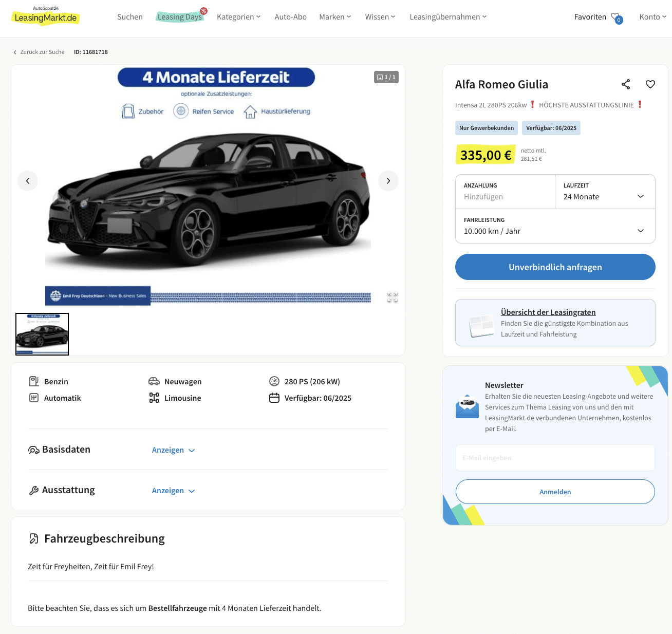The width and height of the screenshot is (672, 634).
Task: Open the Leasingübernahmen menu
Action: pyautogui.click(x=448, y=17)
